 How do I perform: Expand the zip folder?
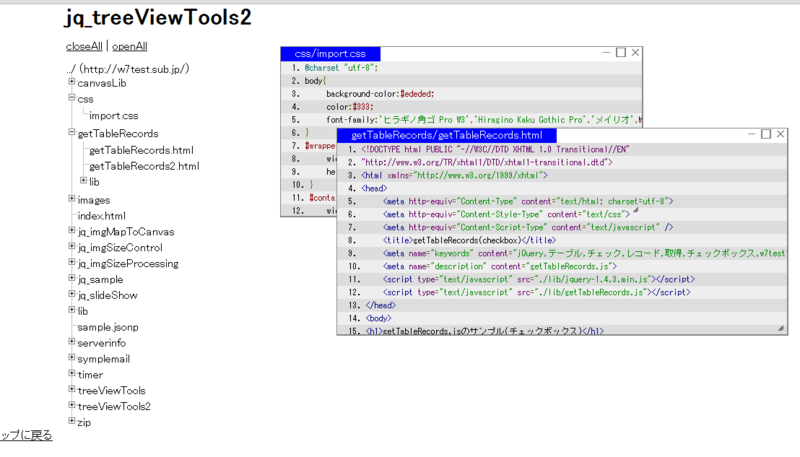tap(71, 421)
